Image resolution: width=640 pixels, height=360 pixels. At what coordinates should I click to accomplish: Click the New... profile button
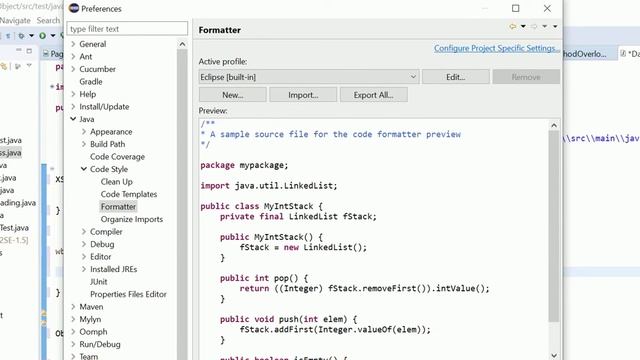pyautogui.click(x=233, y=95)
